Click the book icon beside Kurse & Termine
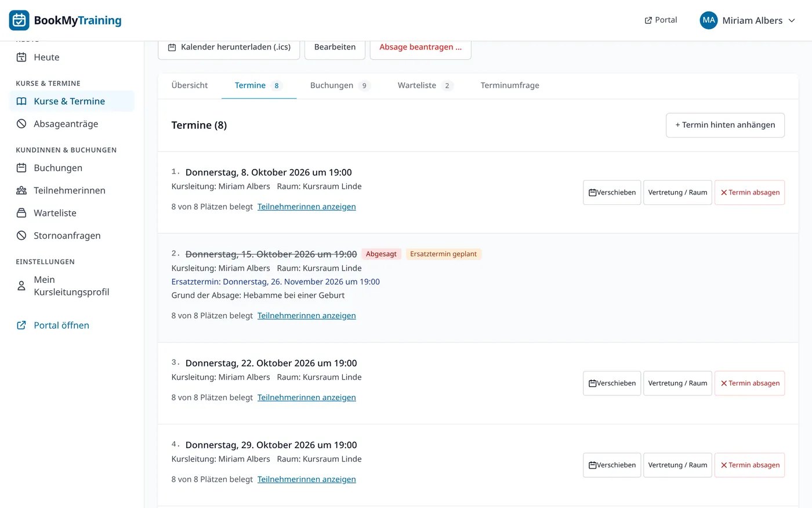Image resolution: width=812 pixels, height=508 pixels. (x=21, y=101)
